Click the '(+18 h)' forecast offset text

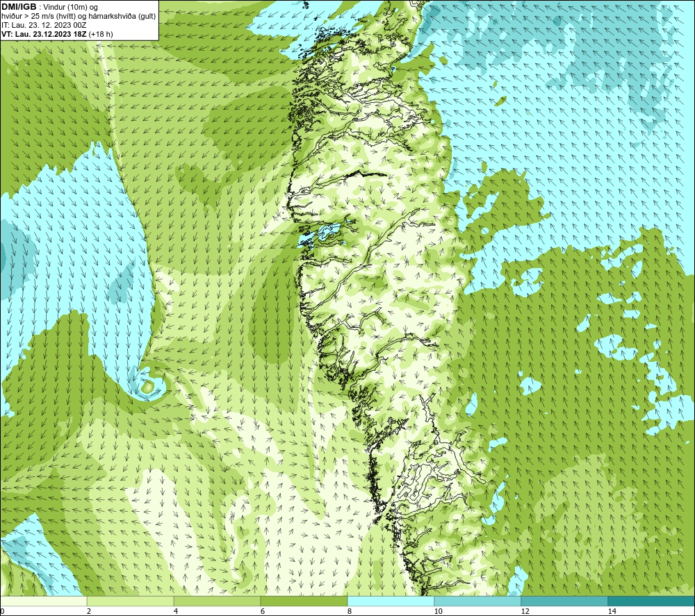coord(101,34)
